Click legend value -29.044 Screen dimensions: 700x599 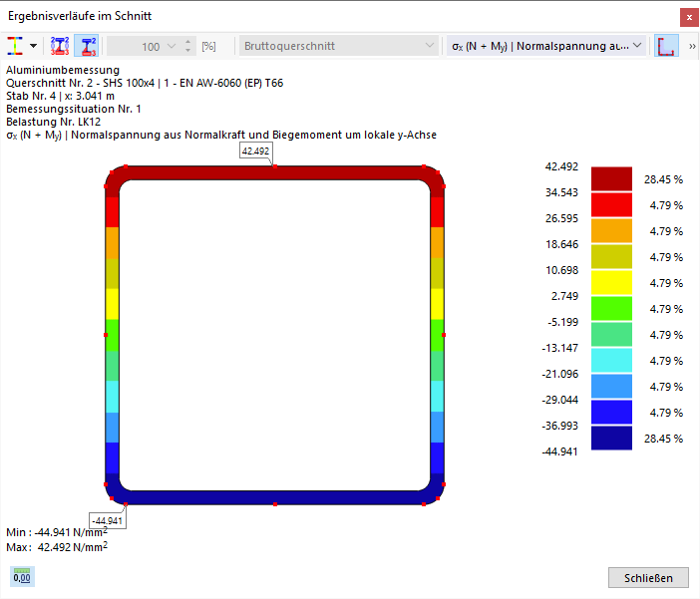(559, 400)
